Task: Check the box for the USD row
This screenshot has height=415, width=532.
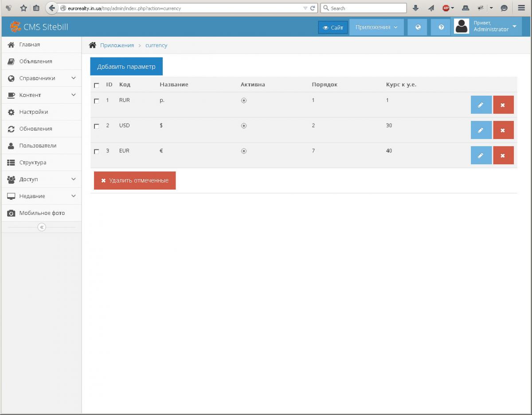Action: 97,126
